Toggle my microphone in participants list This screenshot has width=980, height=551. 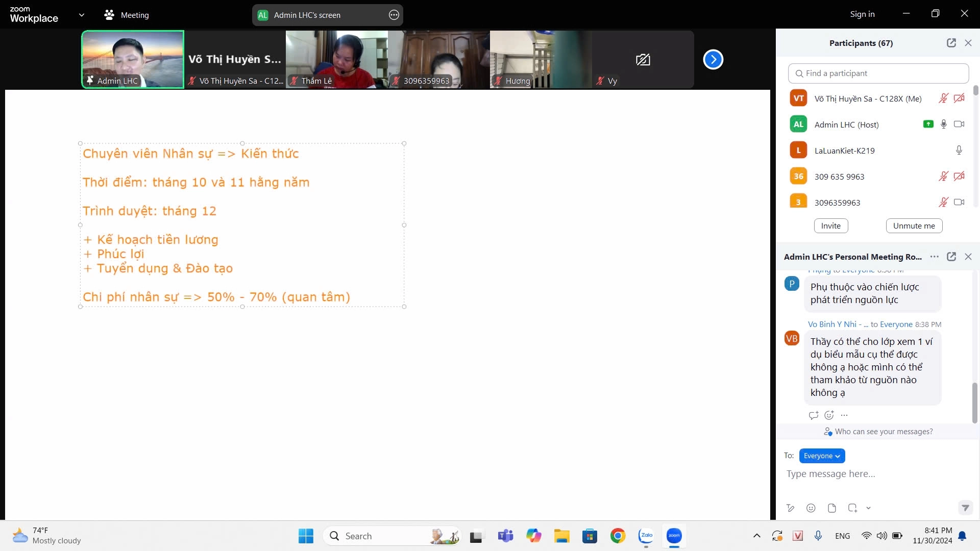(x=943, y=98)
